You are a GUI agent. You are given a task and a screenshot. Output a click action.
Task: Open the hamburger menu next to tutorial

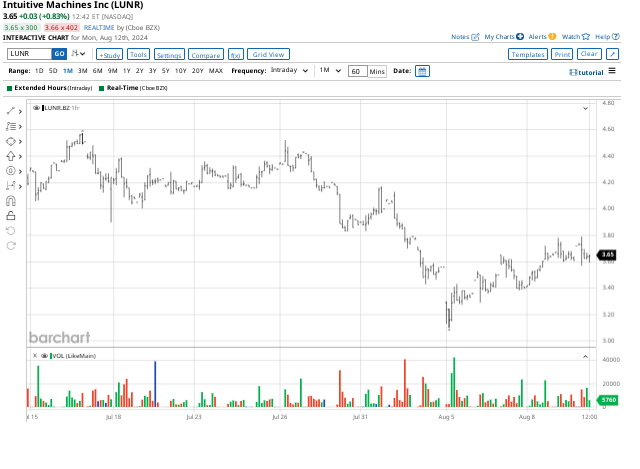614,71
